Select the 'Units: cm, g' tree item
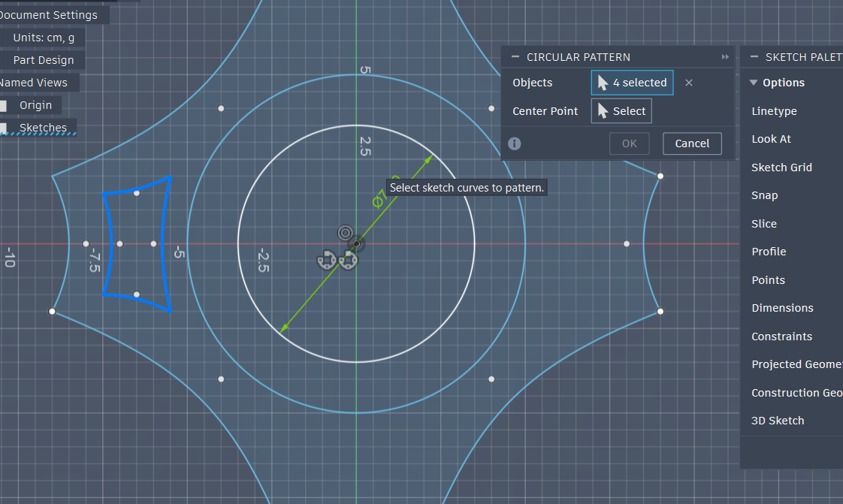This screenshot has height=504, width=843. click(x=44, y=38)
